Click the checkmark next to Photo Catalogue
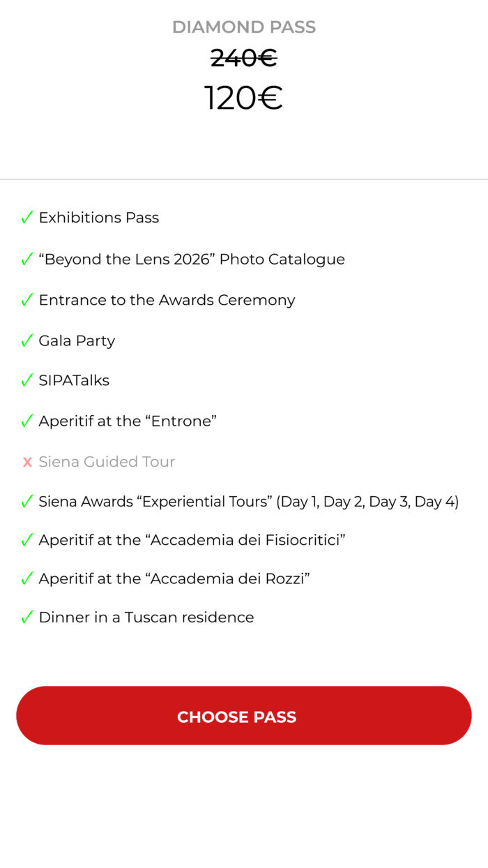 click(x=27, y=260)
